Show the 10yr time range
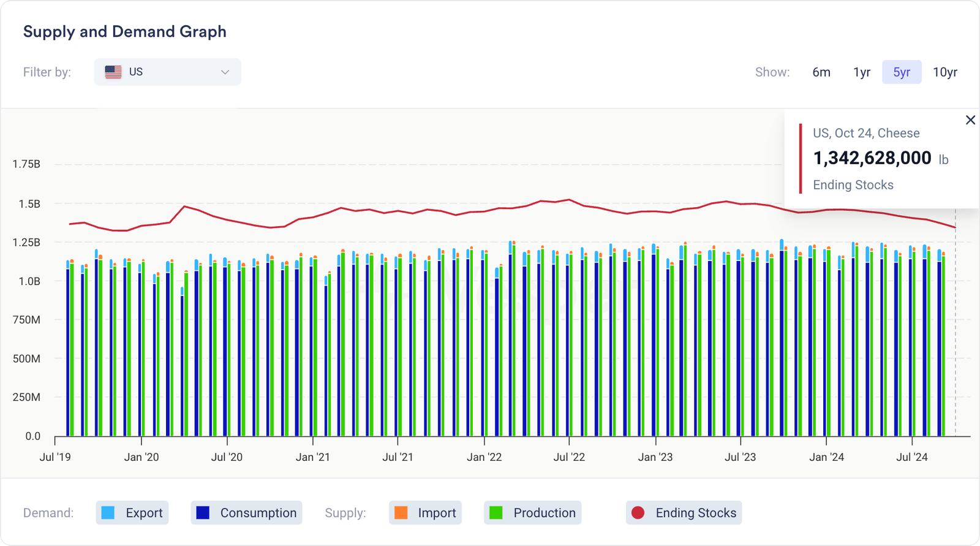980x546 pixels. pyautogui.click(x=944, y=72)
